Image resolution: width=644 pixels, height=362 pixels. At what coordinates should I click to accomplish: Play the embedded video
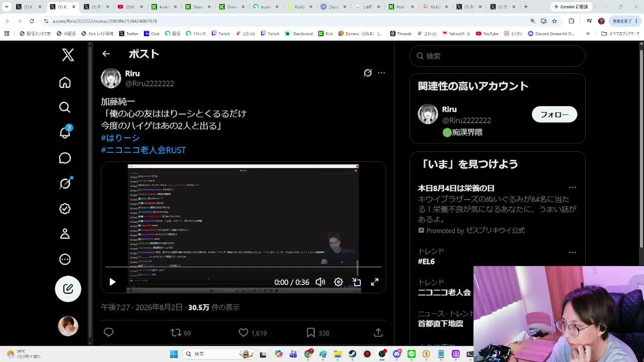tap(112, 282)
